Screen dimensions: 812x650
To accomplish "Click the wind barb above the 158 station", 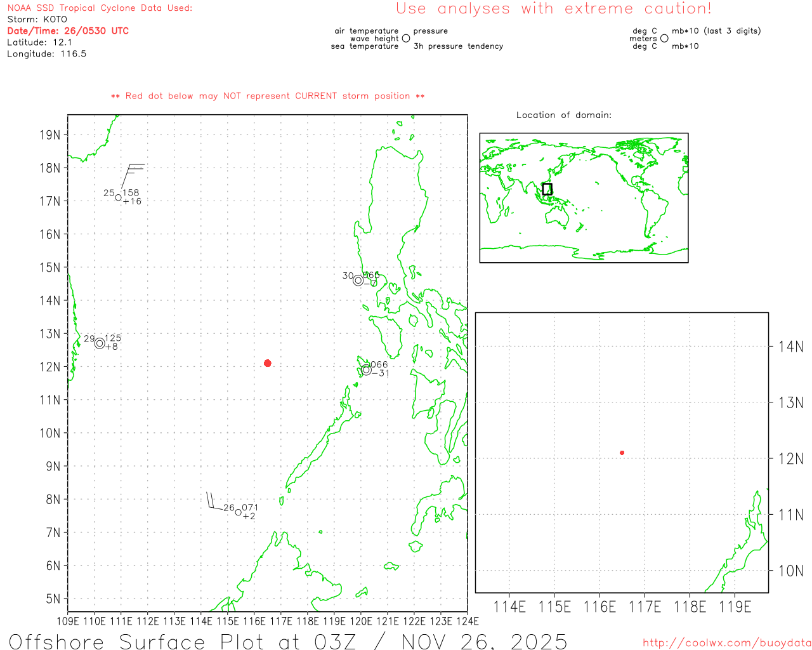I will tap(133, 176).
